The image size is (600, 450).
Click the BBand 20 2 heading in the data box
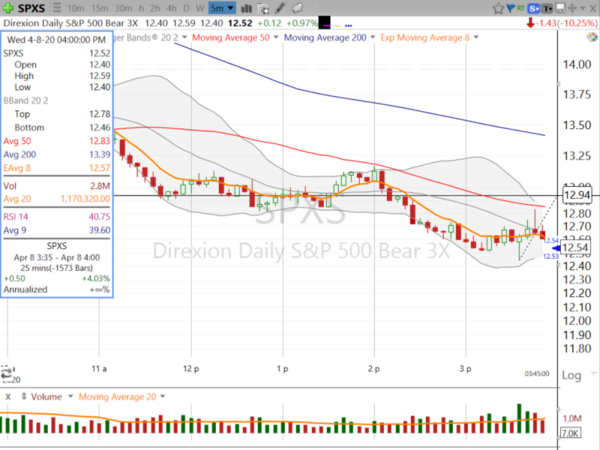click(26, 101)
